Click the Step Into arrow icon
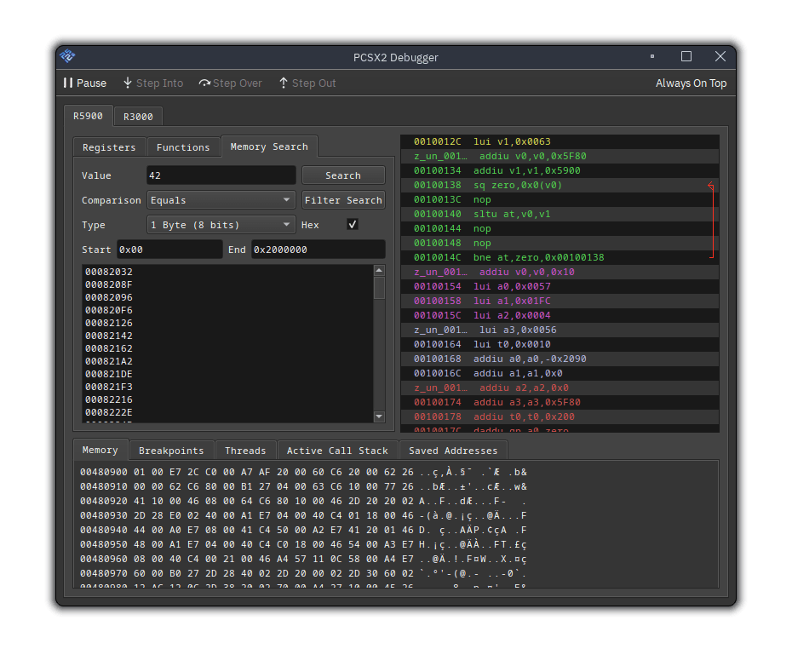The width and height of the screenshot is (792, 672). point(128,83)
